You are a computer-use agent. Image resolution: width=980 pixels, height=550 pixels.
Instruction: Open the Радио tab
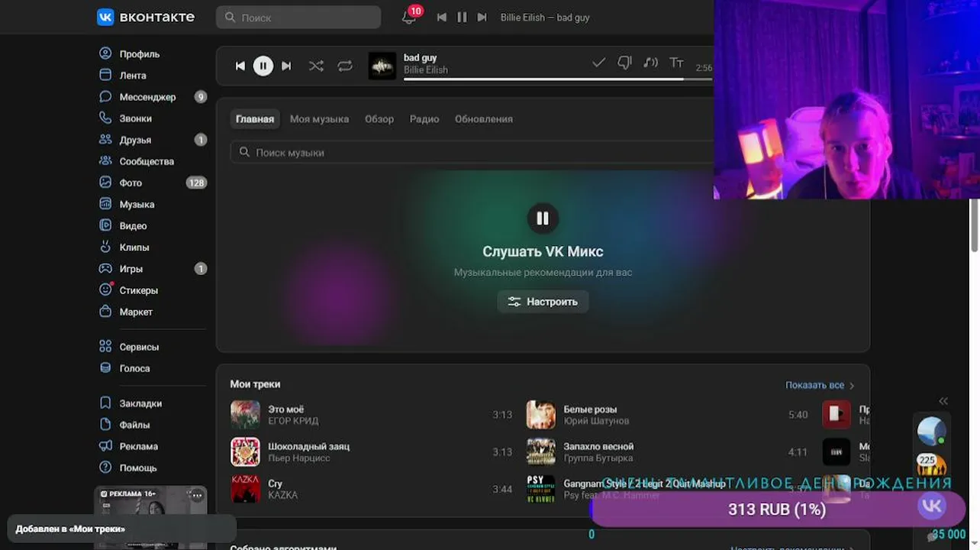point(424,119)
